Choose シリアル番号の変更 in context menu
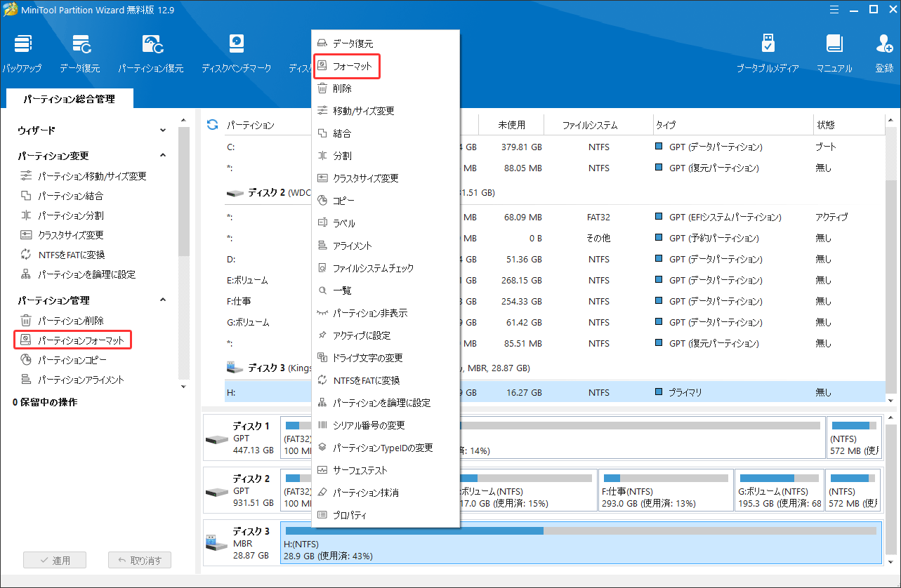 coord(386,425)
